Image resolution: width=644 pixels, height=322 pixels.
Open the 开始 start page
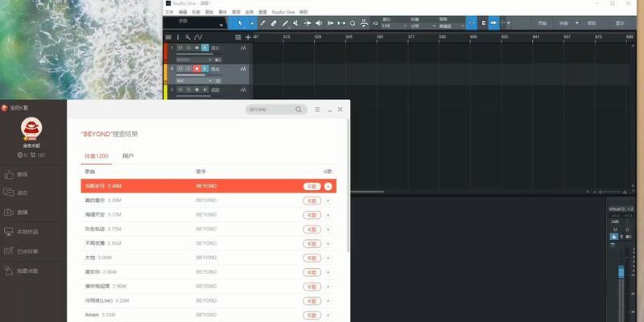(542, 23)
